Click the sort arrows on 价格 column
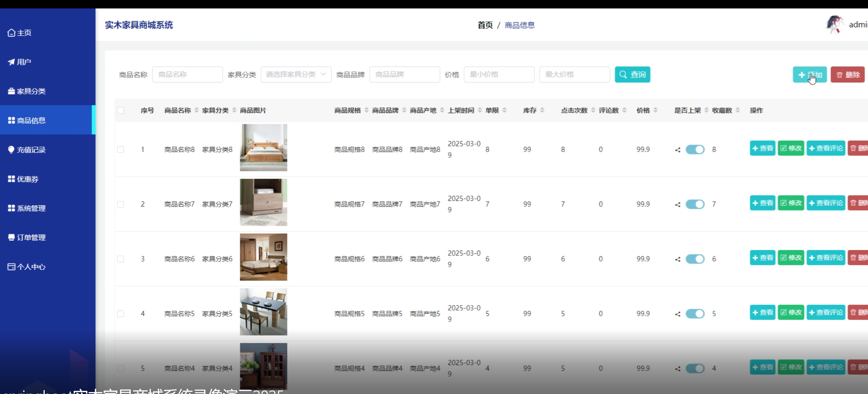 (x=655, y=110)
